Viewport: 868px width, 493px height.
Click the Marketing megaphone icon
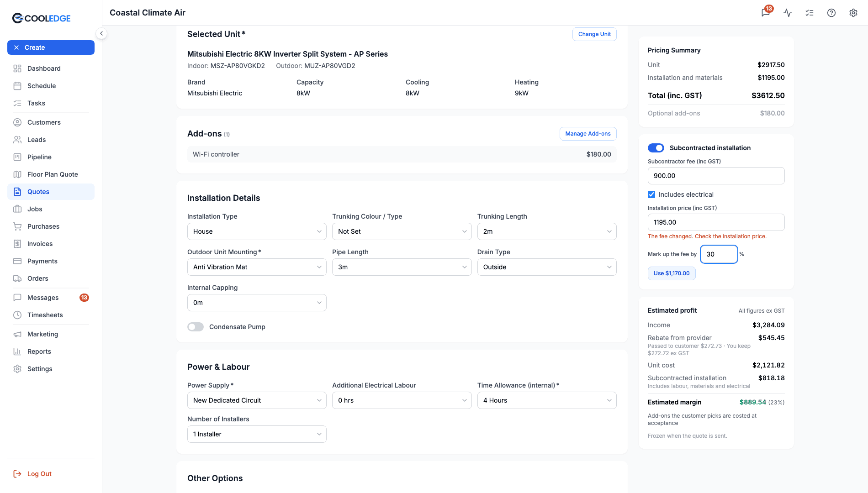coord(17,334)
